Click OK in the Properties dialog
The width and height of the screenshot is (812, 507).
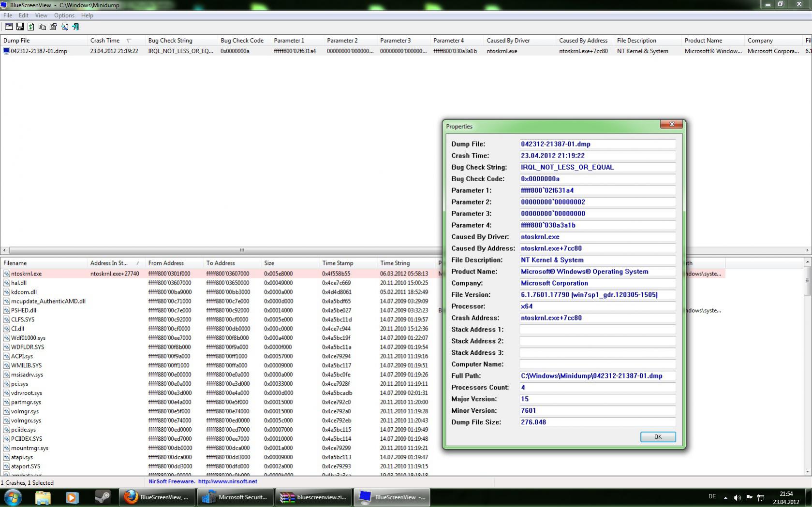coord(658,437)
